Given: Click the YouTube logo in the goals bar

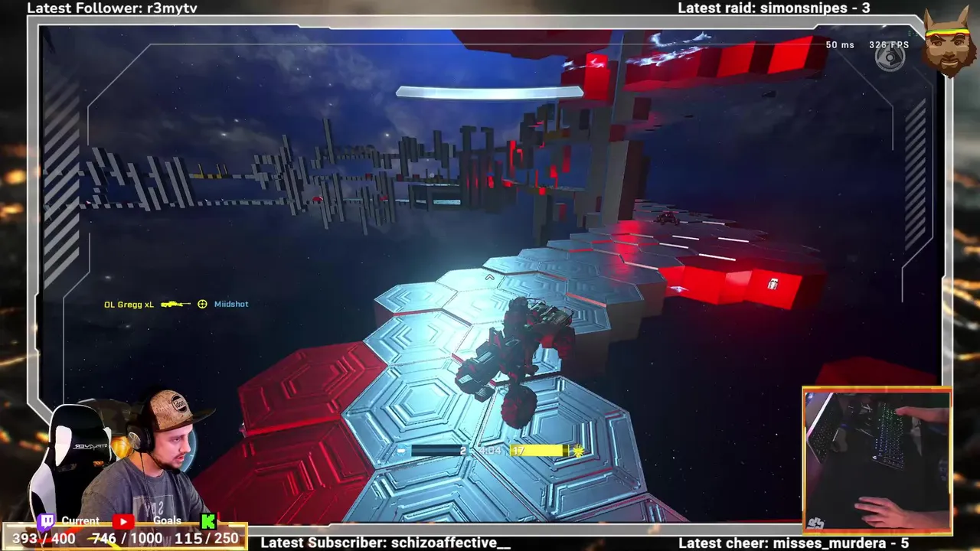Looking at the screenshot, I should [x=123, y=522].
